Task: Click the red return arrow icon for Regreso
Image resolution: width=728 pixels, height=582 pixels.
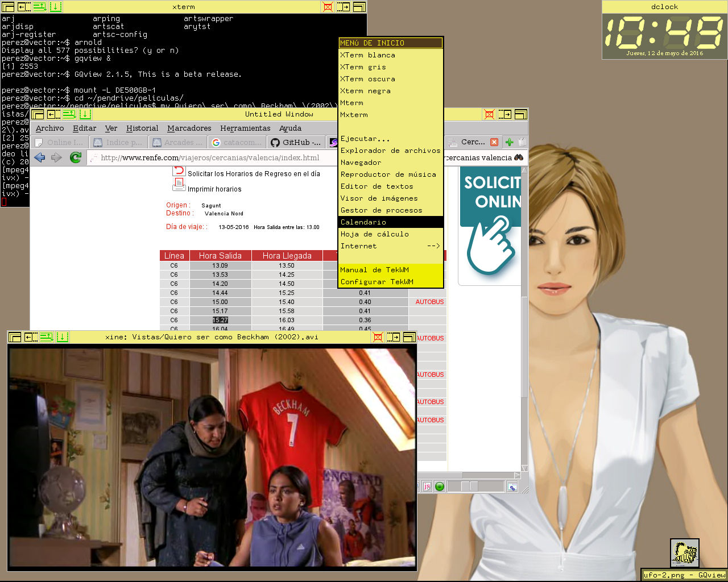Action: [x=179, y=171]
